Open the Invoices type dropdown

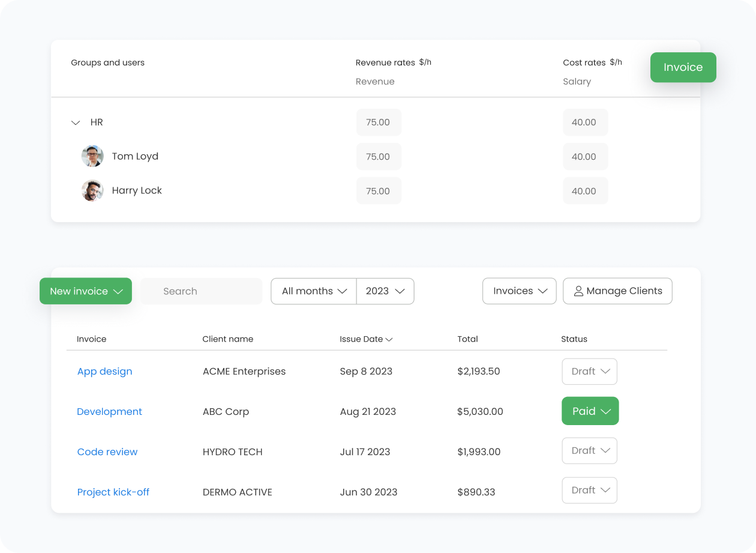coord(520,291)
